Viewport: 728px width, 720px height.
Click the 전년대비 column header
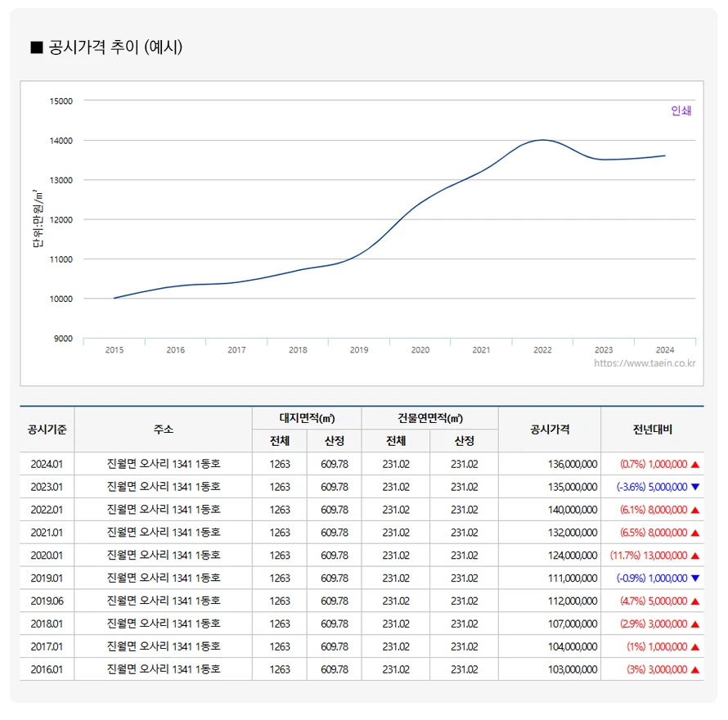(x=652, y=429)
